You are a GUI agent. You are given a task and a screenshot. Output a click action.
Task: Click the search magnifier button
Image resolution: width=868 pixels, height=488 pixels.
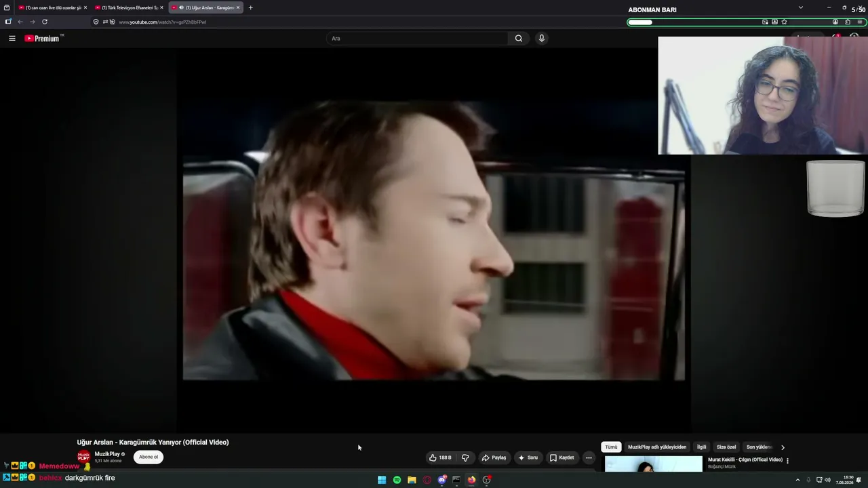519,39
